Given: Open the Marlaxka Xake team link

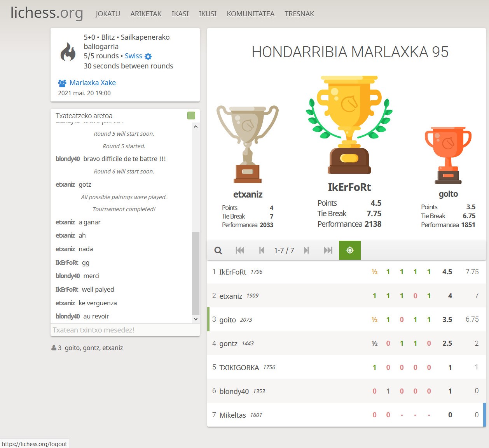Looking at the screenshot, I should click(x=93, y=82).
